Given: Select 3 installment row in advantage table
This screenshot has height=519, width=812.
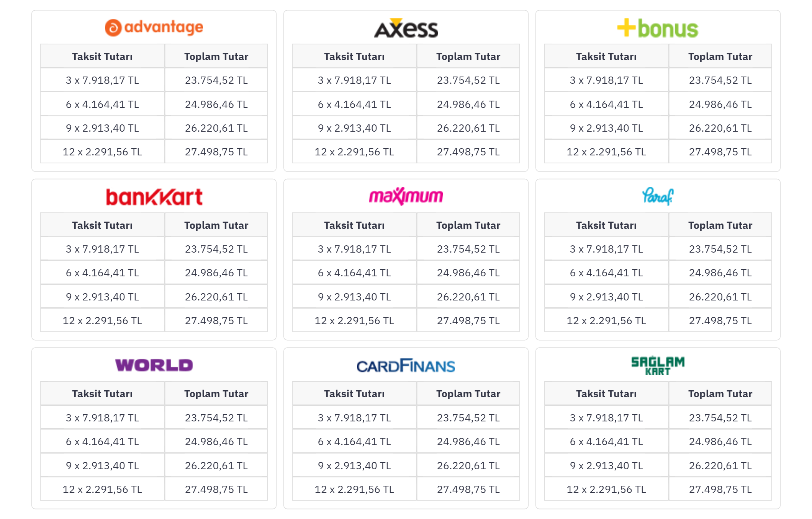Looking at the screenshot, I should pos(102,80).
